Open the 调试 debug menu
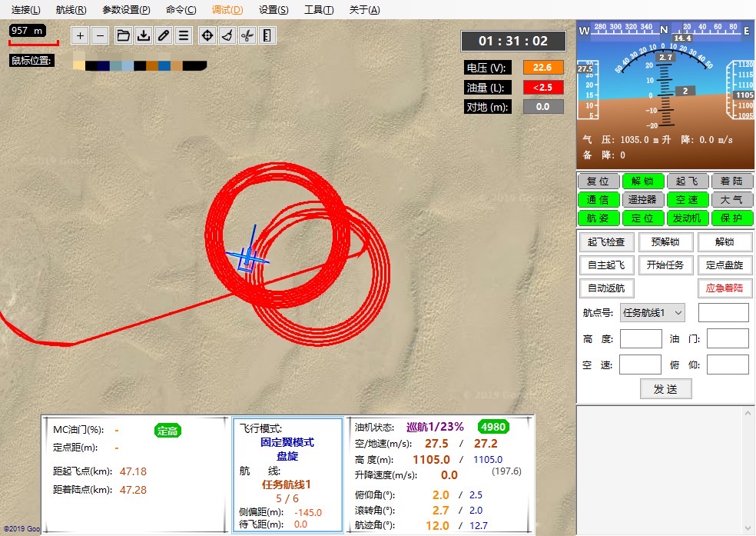This screenshot has height=536, width=756. [x=227, y=9]
